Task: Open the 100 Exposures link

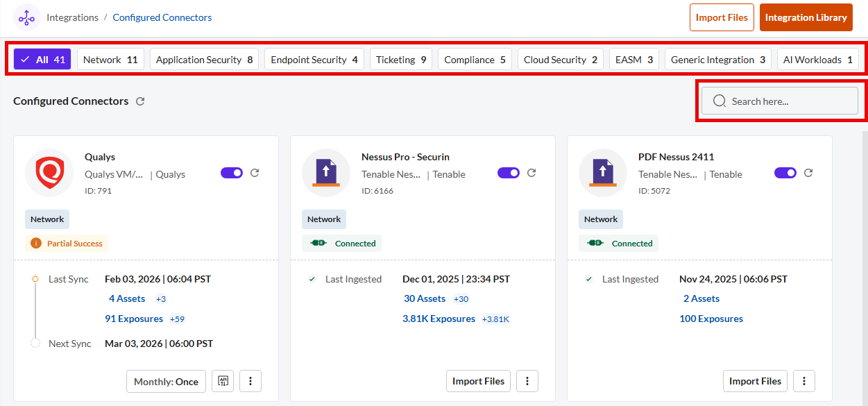Action: (711, 319)
